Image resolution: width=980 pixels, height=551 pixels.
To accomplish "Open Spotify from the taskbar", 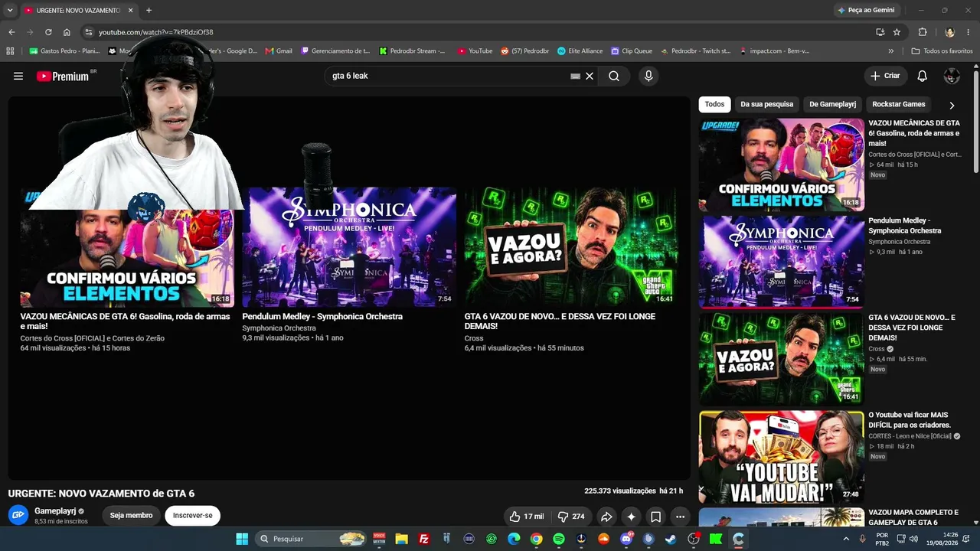I will (559, 539).
